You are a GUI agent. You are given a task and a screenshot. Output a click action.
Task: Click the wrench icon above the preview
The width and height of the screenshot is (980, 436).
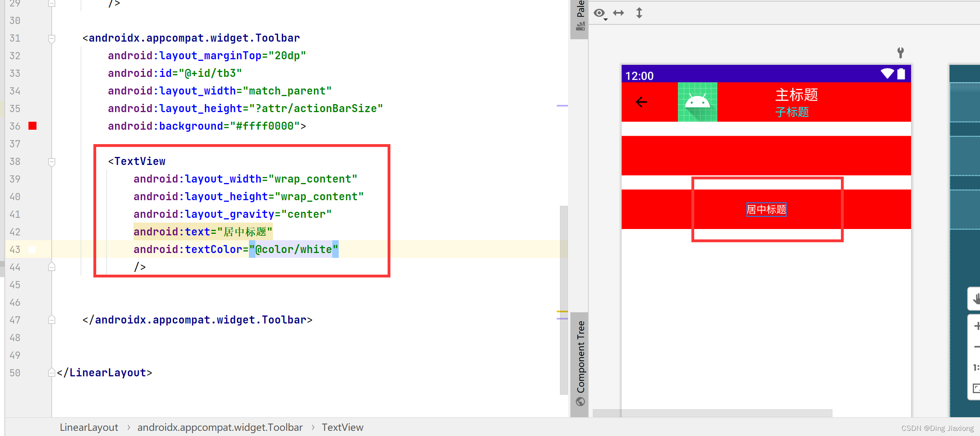[900, 52]
